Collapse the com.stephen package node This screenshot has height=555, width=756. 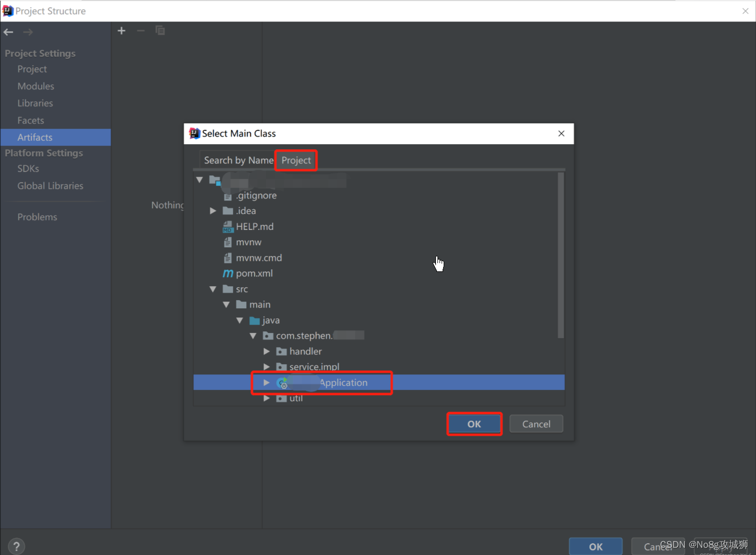253,336
